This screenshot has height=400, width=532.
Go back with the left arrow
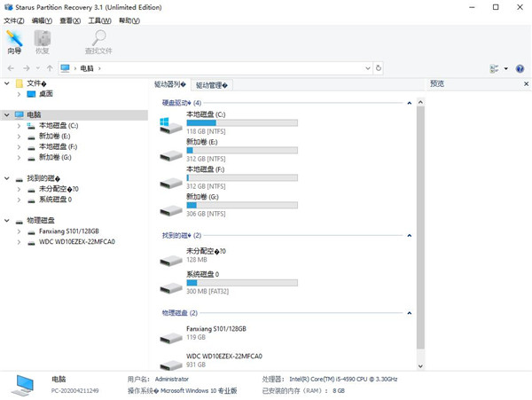11,68
